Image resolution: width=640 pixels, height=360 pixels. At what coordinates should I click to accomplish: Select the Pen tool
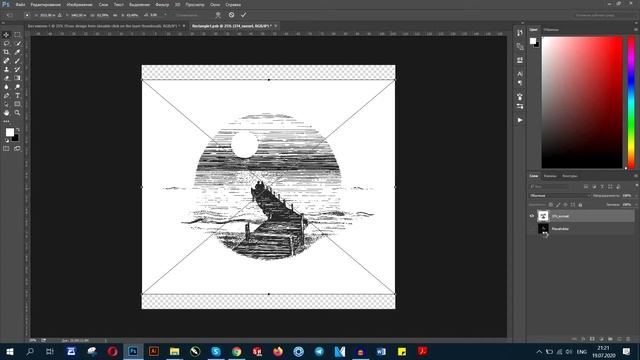(6, 96)
